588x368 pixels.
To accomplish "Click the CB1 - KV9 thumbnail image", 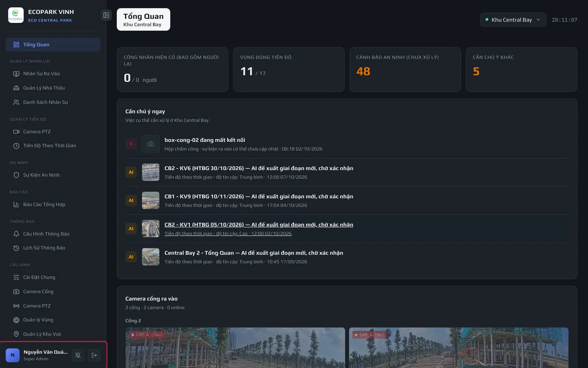I will pyautogui.click(x=151, y=201).
